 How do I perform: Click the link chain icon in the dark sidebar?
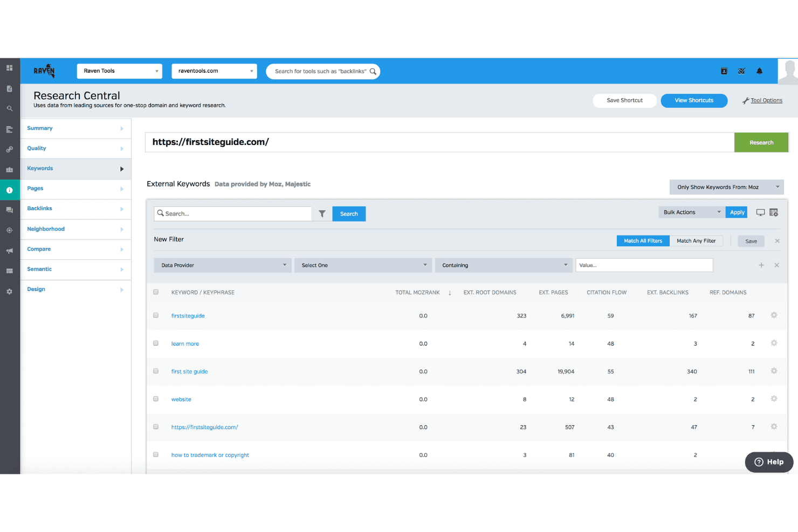point(9,149)
